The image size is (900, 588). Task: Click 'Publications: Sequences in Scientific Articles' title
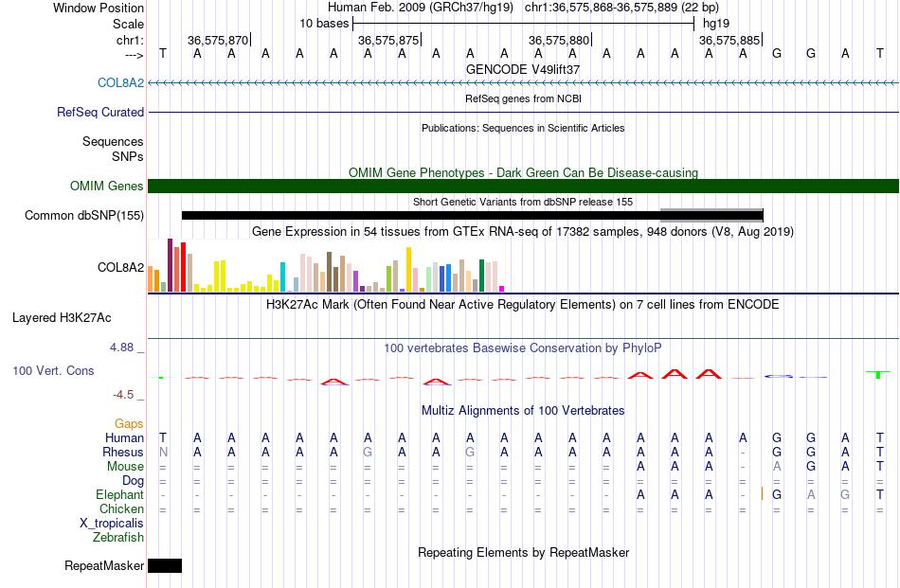tap(523, 128)
